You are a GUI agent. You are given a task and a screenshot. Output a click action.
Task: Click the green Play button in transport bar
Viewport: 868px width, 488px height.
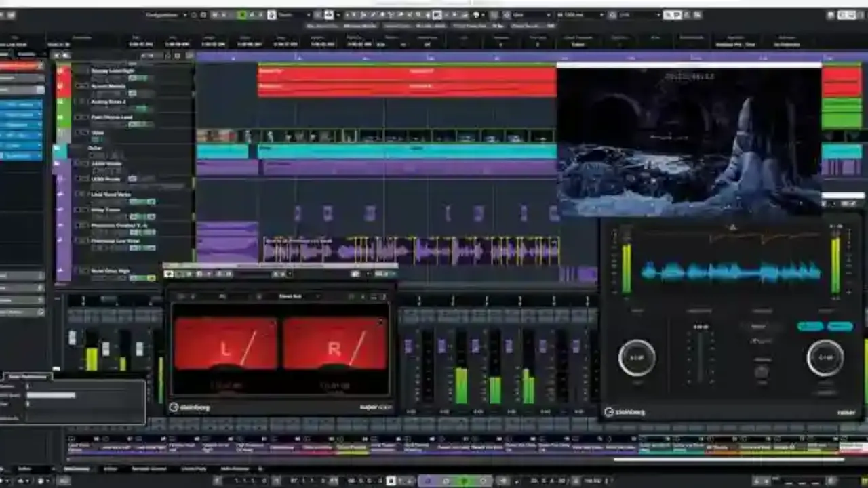[464, 481]
